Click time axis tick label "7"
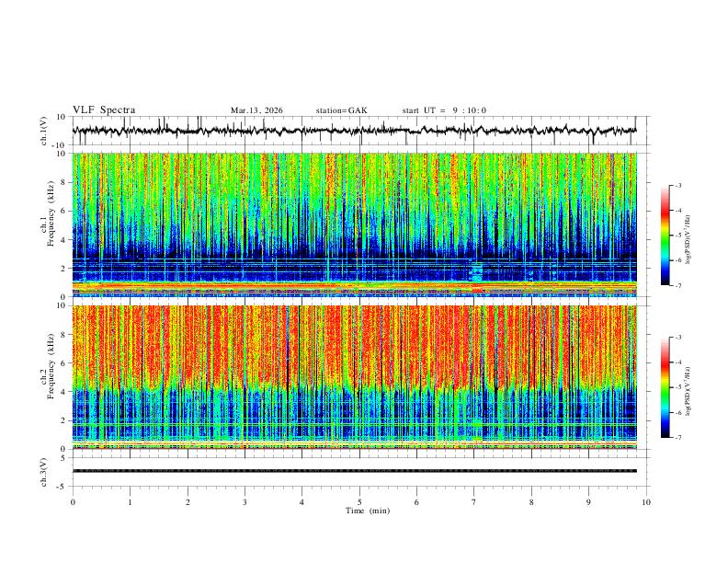Image resolution: width=728 pixels, height=563 pixels. click(474, 502)
